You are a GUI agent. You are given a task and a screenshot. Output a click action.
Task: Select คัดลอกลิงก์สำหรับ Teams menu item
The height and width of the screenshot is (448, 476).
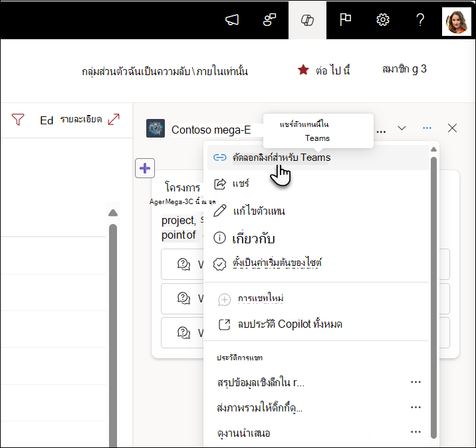click(318, 158)
